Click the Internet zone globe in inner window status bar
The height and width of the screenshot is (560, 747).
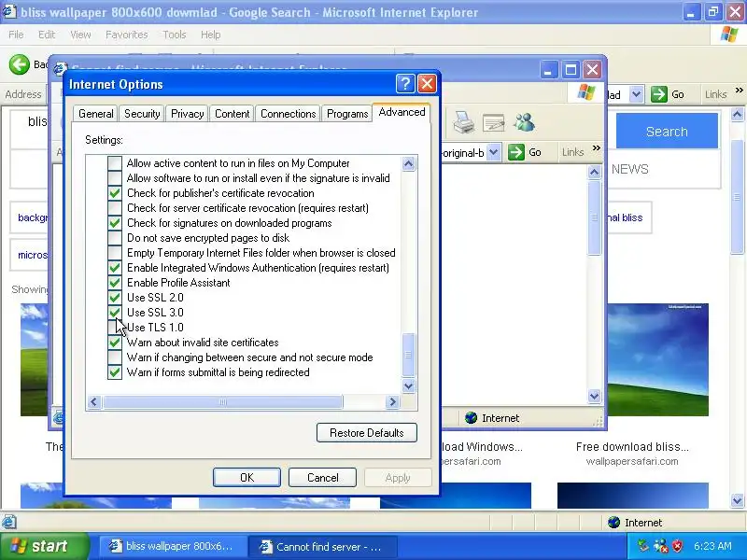pos(472,417)
